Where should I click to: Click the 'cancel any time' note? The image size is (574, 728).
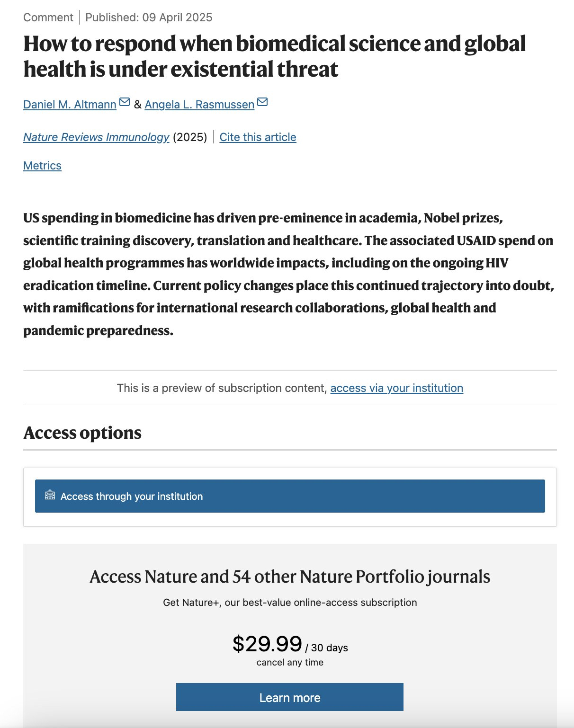point(290,663)
